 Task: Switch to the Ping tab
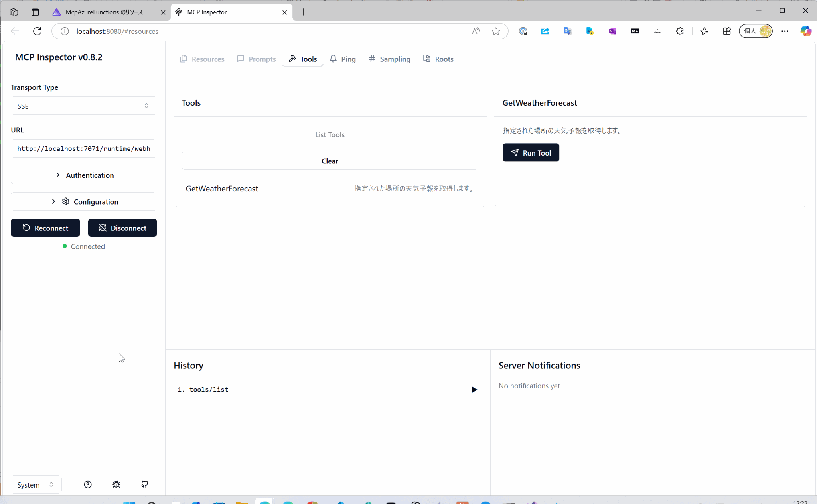(x=343, y=59)
